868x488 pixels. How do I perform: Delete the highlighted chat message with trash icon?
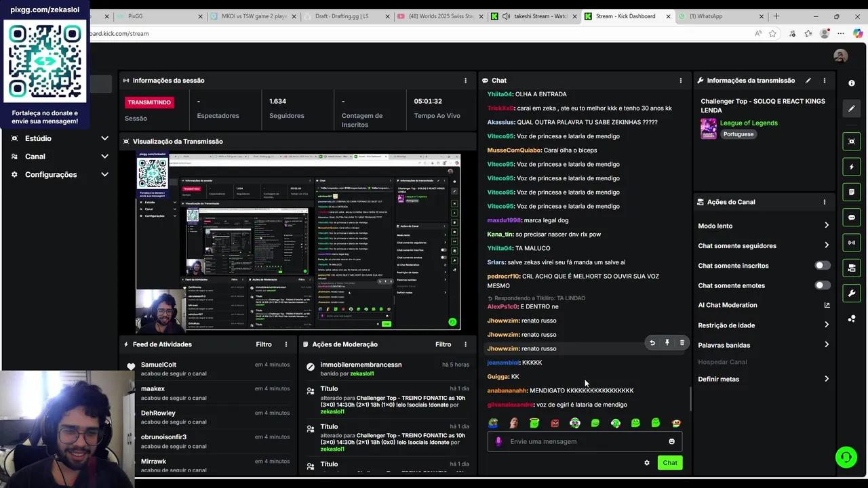[x=682, y=343]
